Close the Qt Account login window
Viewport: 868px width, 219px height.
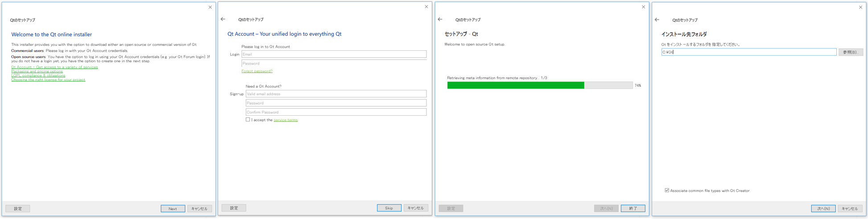click(x=426, y=7)
